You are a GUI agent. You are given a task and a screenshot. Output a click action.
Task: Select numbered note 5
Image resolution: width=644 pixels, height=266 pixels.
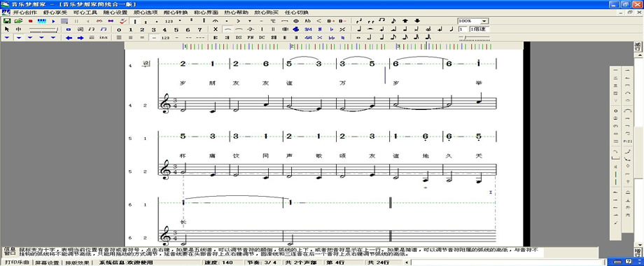(176, 29)
